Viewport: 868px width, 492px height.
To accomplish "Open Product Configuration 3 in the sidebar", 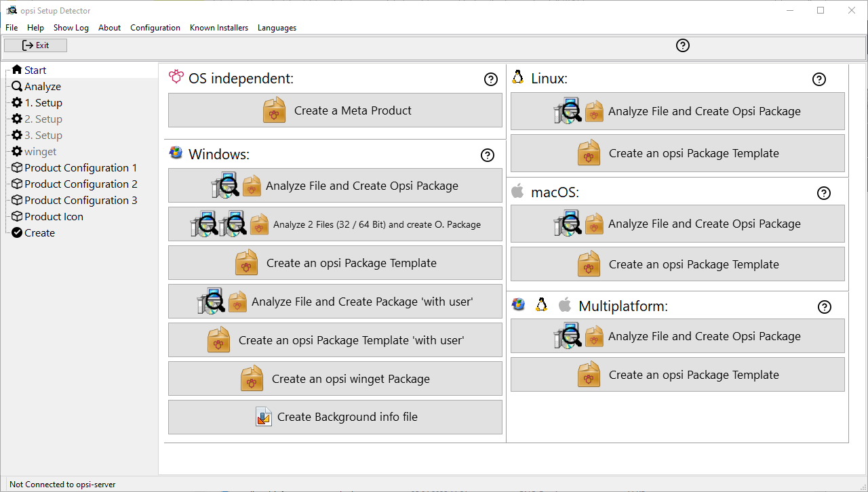I will [x=81, y=200].
